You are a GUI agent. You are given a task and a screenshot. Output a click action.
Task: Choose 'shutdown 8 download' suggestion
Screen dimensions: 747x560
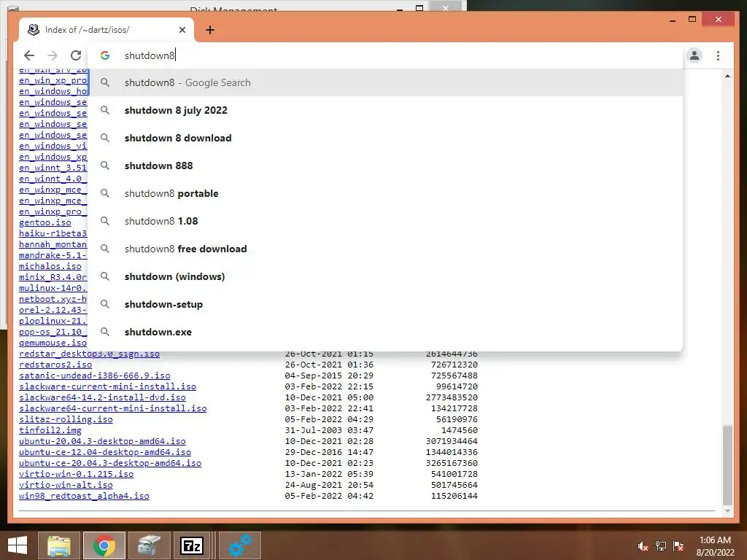385,138
